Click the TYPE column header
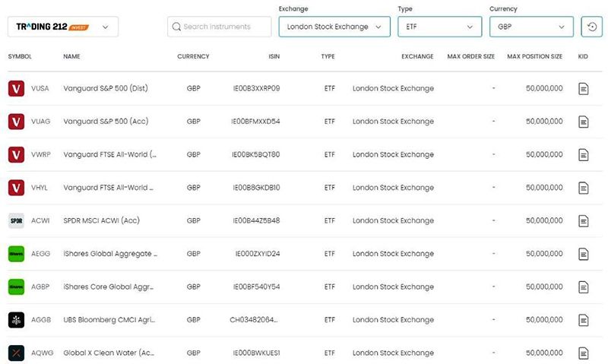Viewport: 608px width, 364px height. click(x=328, y=56)
